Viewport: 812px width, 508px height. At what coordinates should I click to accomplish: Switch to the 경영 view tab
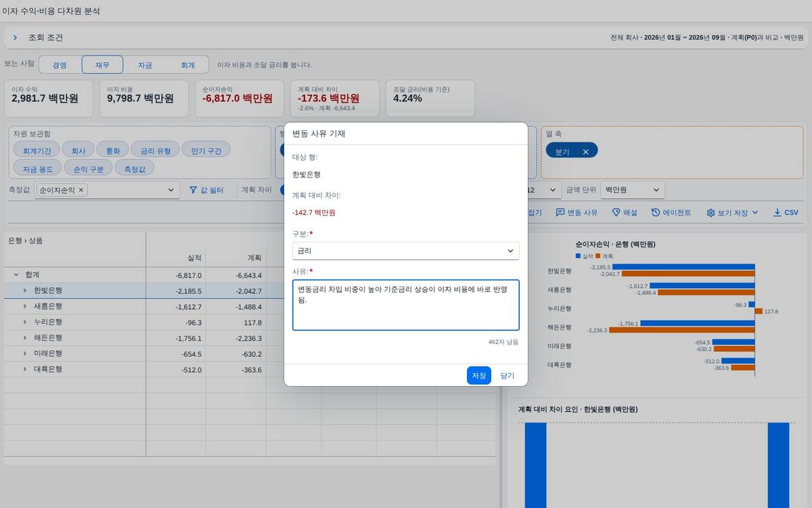(60, 65)
